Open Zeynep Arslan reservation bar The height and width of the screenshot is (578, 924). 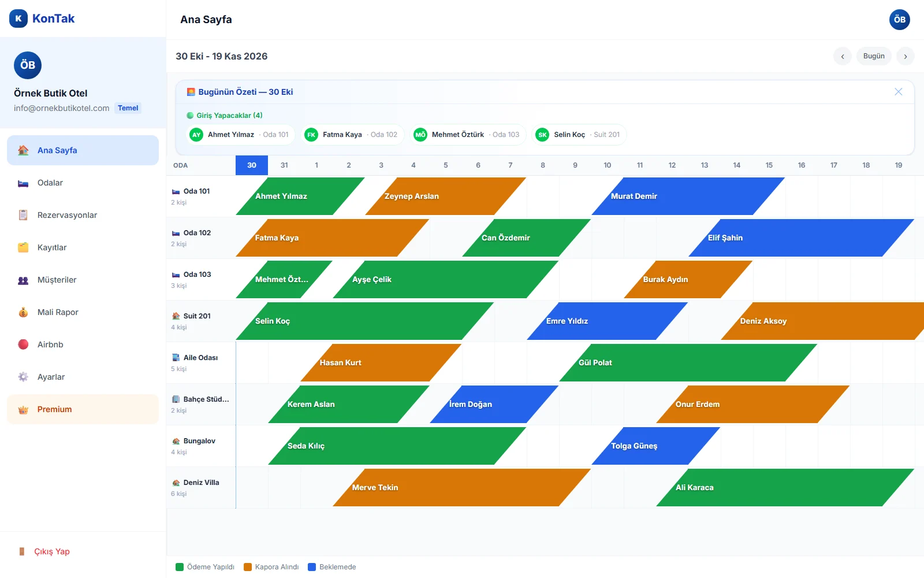click(x=445, y=196)
